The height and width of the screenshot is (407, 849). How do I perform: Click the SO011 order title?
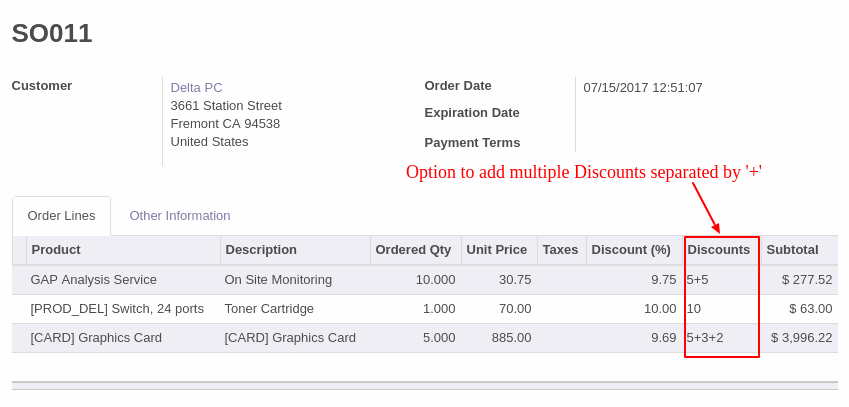pos(52,34)
